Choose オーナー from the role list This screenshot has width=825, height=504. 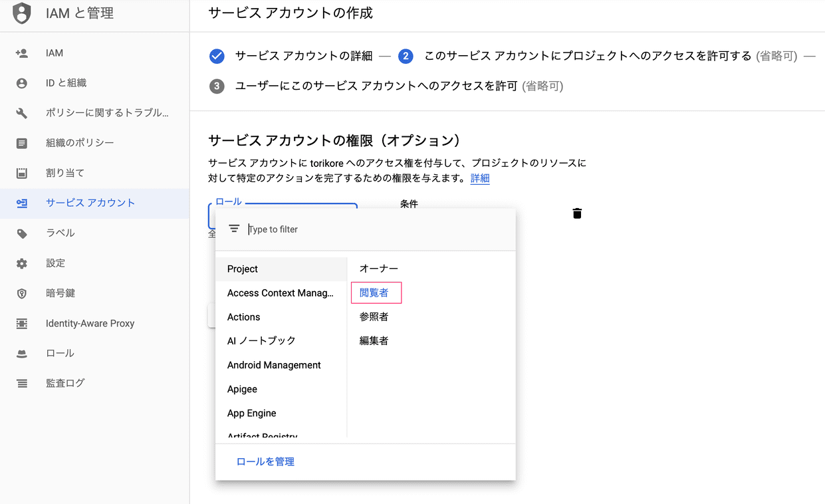[375, 268]
